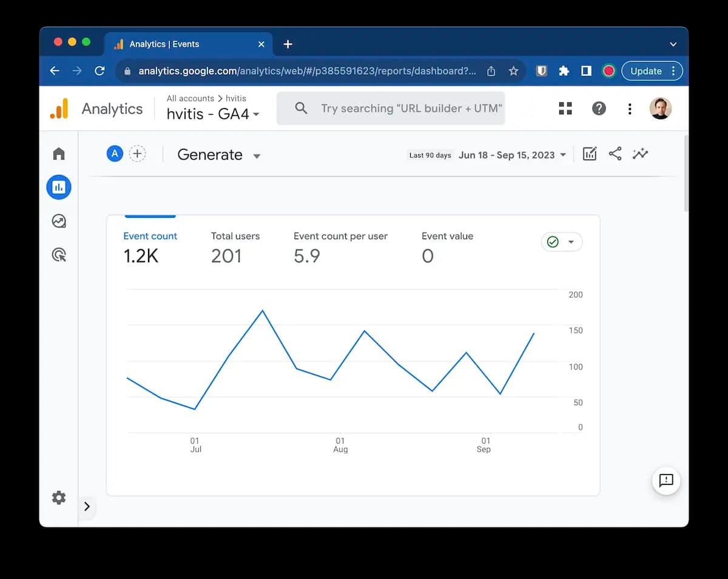Screen dimensions: 728x579
Task: Open the Explore section icon
Action: [59, 221]
